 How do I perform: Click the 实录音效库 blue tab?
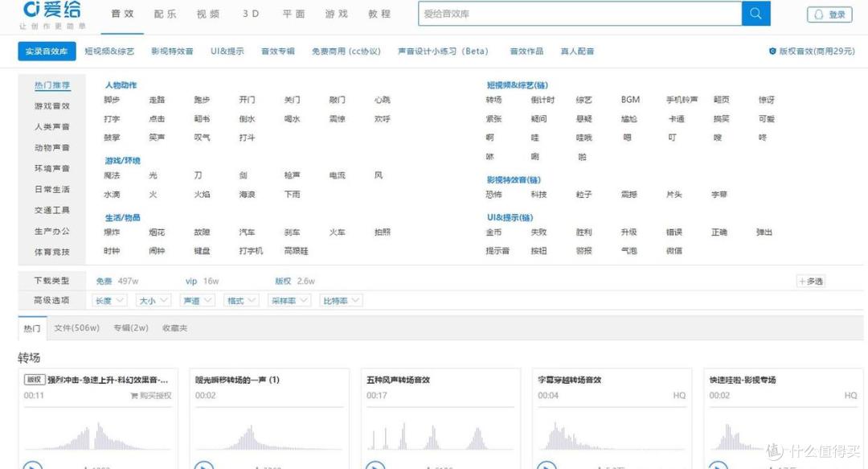[47, 51]
